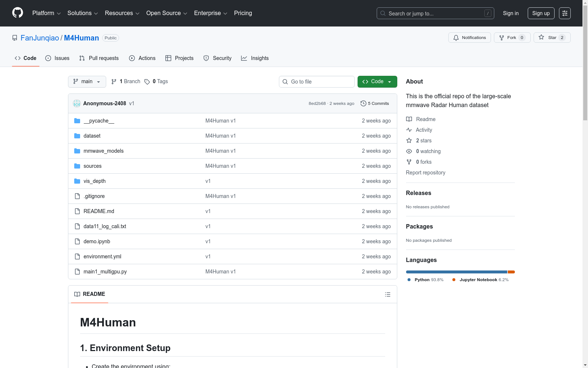Click the star icon next to '2 stars'
The height and width of the screenshot is (368, 588).
[409, 141]
